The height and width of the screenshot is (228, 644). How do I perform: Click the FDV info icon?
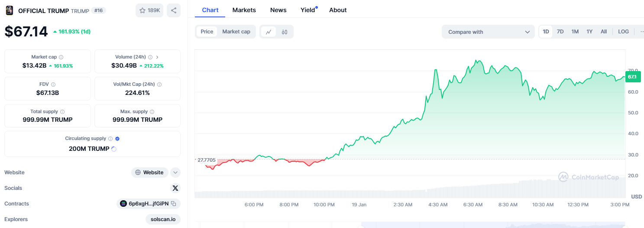(53, 85)
